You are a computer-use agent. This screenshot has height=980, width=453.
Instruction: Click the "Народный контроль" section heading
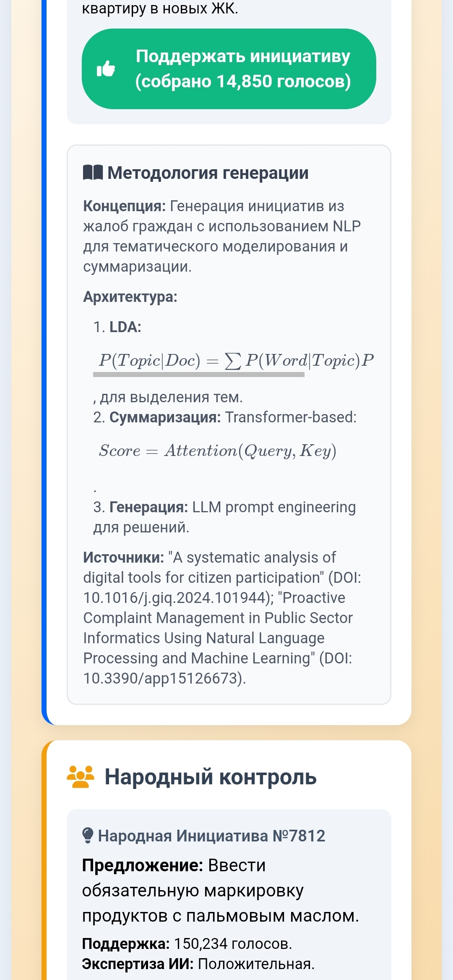(210, 777)
